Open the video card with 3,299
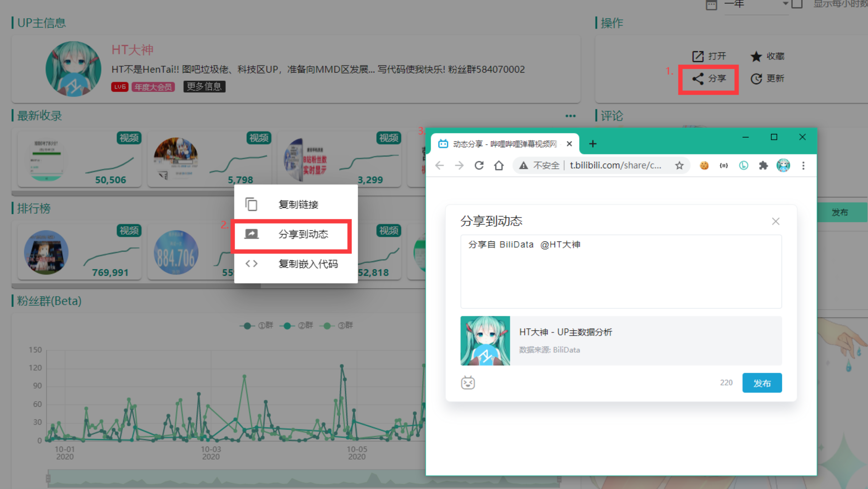The width and height of the screenshot is (868, 489). pos(339,160)
